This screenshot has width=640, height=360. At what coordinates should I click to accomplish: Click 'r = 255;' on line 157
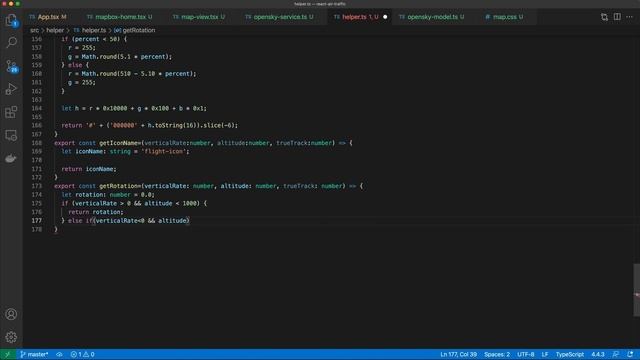click(82, 48)
